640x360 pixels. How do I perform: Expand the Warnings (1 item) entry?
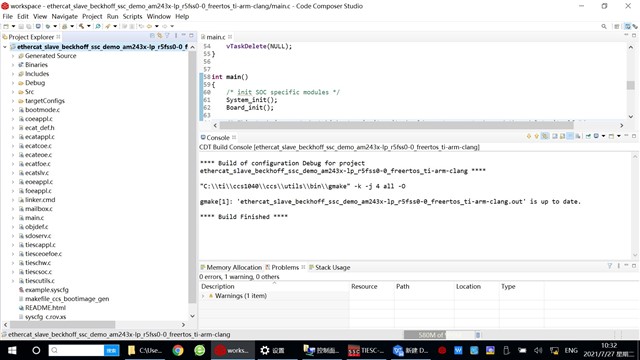[203, 296]
